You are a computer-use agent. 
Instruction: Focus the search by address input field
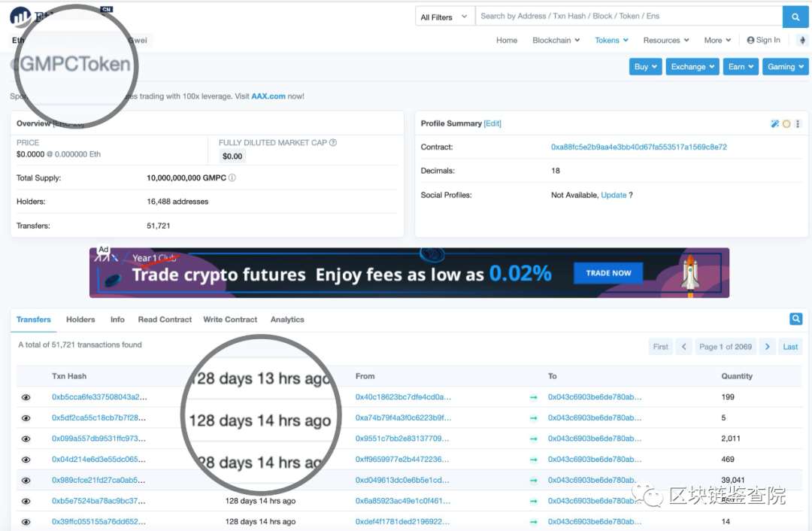[629, 17]
